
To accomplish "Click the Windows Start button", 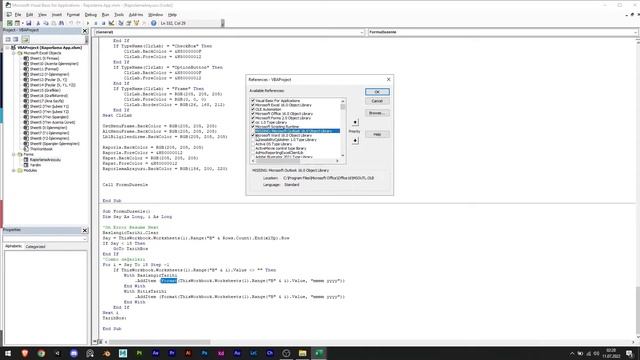I will pos(8,353).
